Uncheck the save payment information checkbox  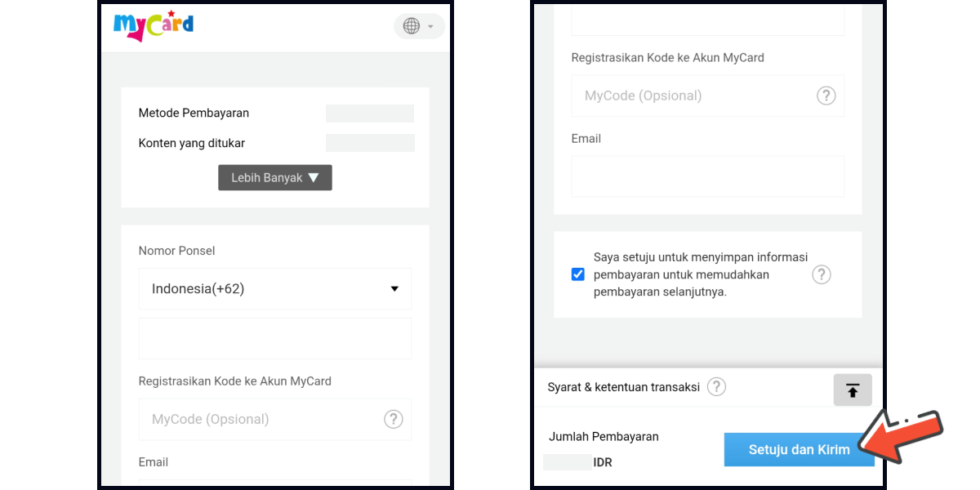[x=578, y=274]
